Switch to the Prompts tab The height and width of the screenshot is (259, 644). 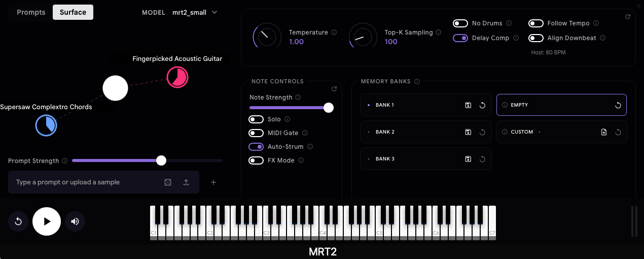tap(31, 12)
